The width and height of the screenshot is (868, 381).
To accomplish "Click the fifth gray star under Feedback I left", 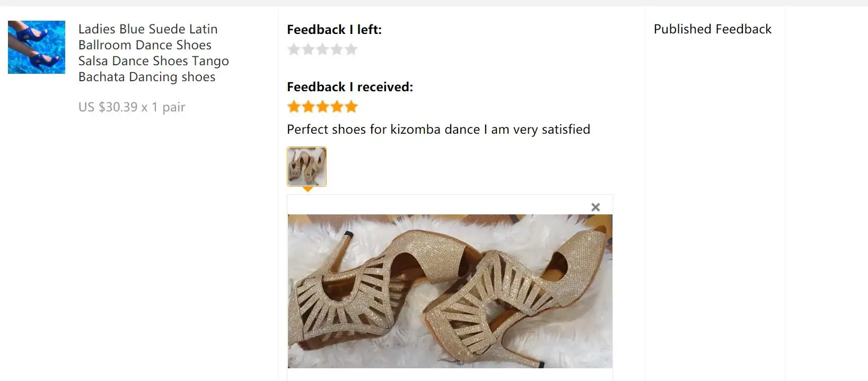I will [x=351, y=49].
